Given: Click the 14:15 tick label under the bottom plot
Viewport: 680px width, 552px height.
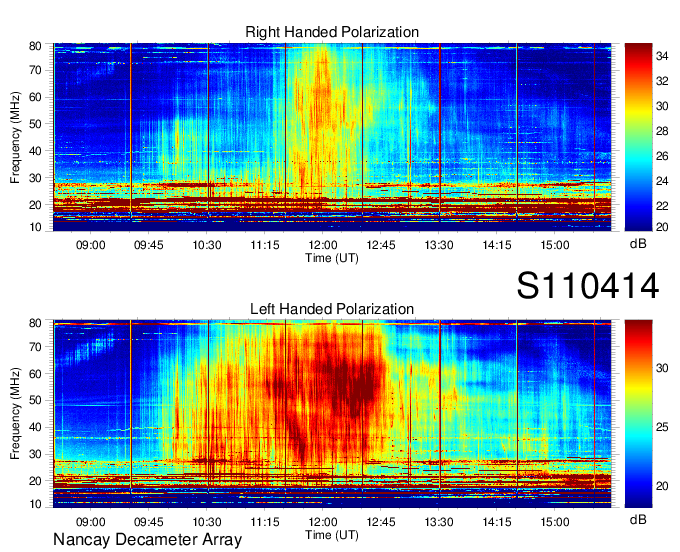Looking at the screenshot, I should tap(497, 522).
